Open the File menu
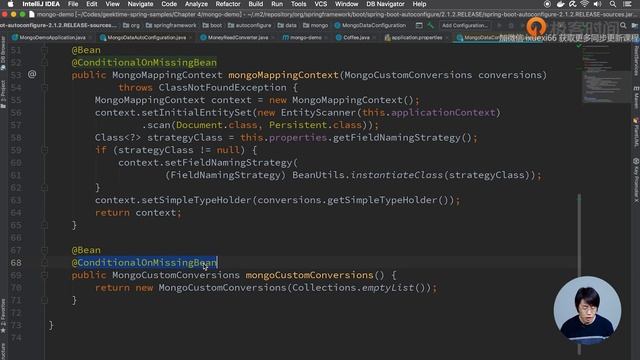This screenshot has width=640, height=360. [x=73, y=4]
